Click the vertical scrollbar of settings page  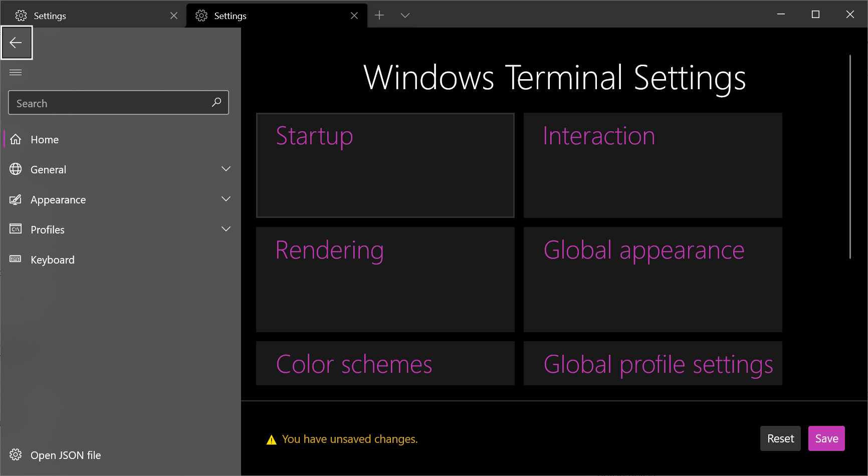click(850, 157)
